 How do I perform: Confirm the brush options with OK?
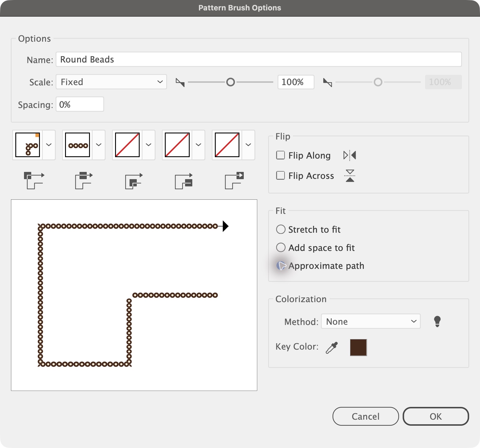[x=436, y=416]
